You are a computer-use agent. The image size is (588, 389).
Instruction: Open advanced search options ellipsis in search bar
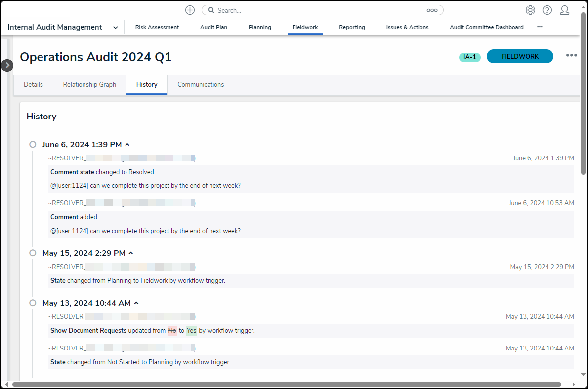point(432,10)
